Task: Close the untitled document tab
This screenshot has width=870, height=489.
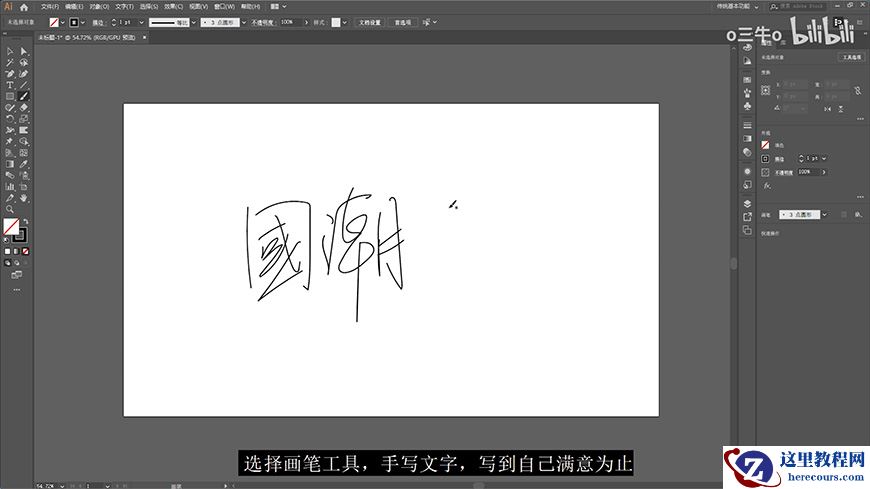Action: pos(144,38)
